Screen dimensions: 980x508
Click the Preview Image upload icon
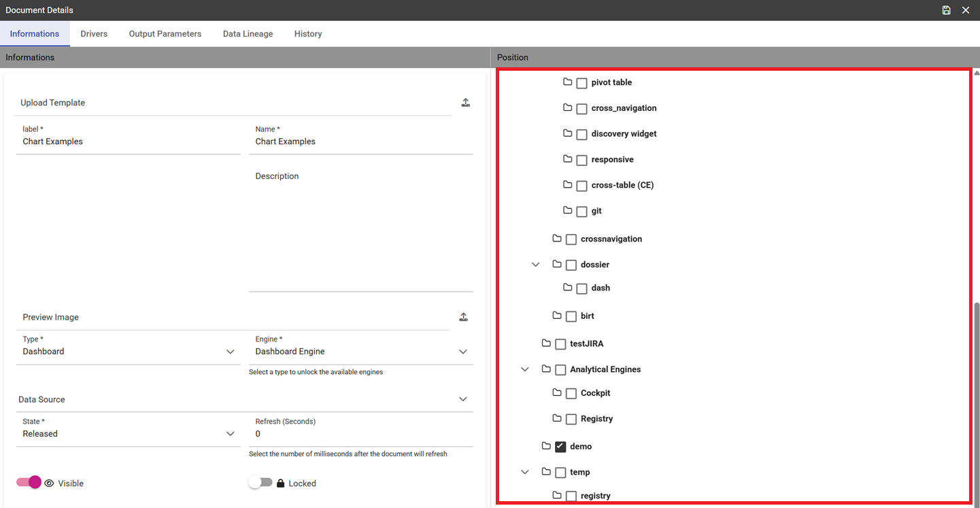coord(464,317)
